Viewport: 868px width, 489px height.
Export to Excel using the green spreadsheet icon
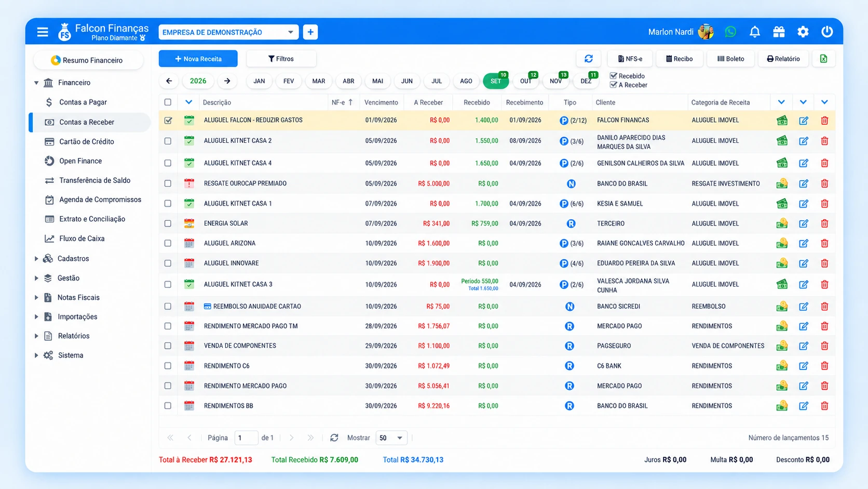click(824, 59)
